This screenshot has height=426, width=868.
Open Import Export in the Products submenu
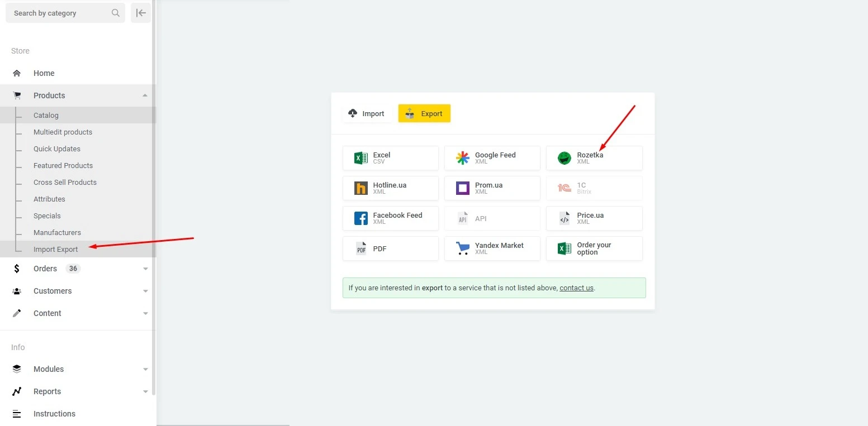click(x=55, y=249)
